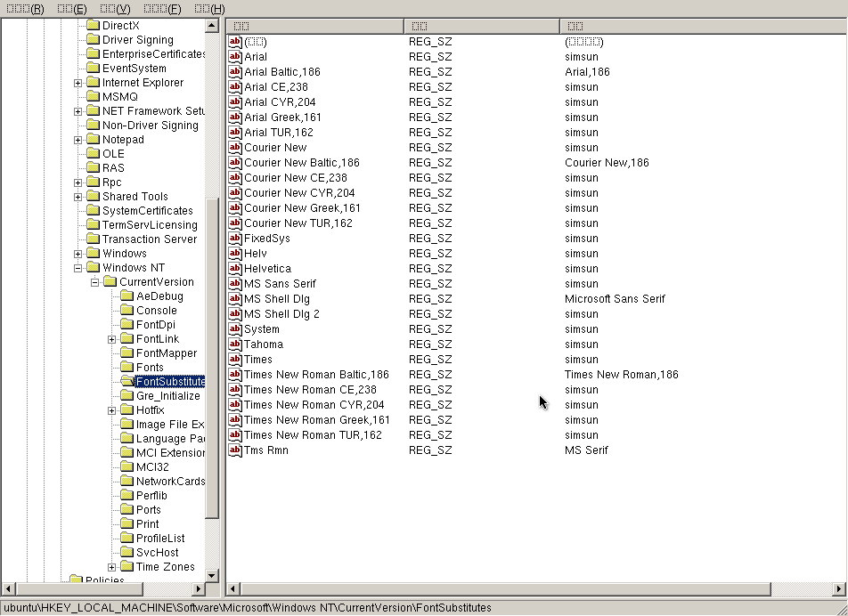Click the tree pane scroll right arrow
848x616 pixels.
click(198, 588)
